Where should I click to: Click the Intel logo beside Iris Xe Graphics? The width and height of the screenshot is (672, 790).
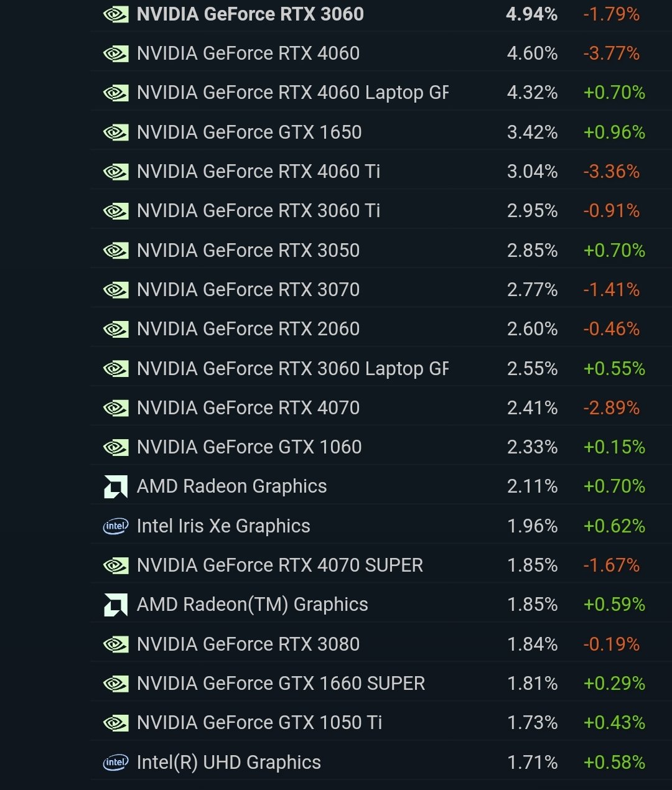tap(116, 526)
